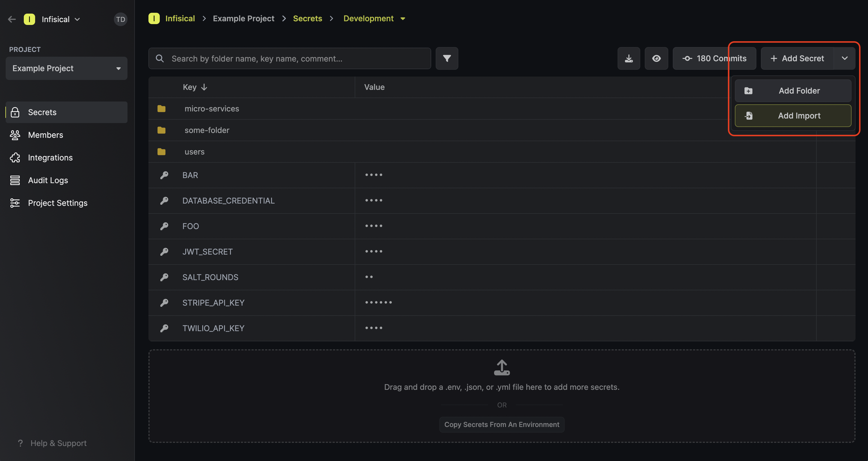Collapse the Add Secret chevron menu
This screenshot has width=868, height=461.
[844, 58]
